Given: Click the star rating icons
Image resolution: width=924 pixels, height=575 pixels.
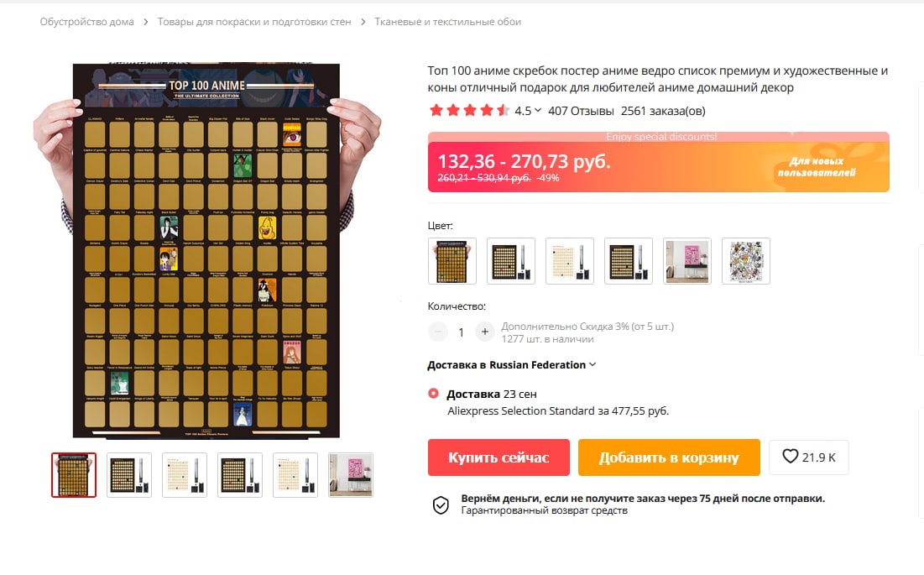Looking at the screenshot, I should click(x=469, y=110).
